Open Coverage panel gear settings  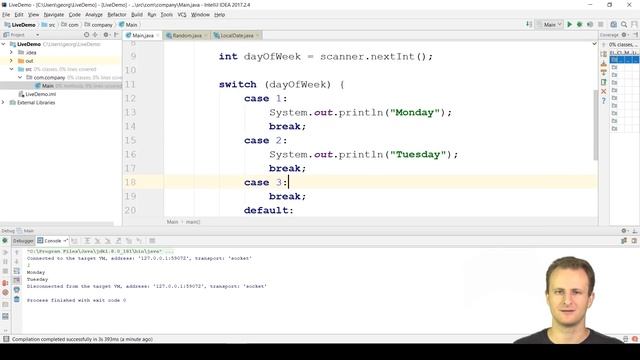pyautogui.click(x=624, y=35)
